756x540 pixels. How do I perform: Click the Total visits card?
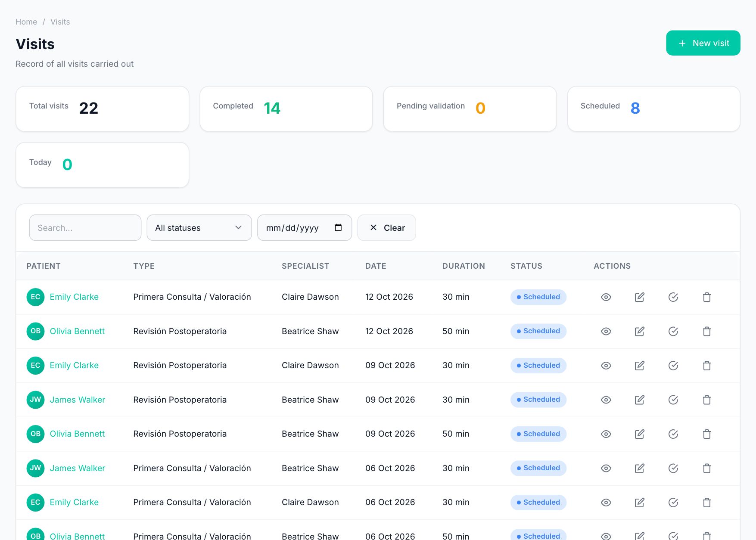103,109
